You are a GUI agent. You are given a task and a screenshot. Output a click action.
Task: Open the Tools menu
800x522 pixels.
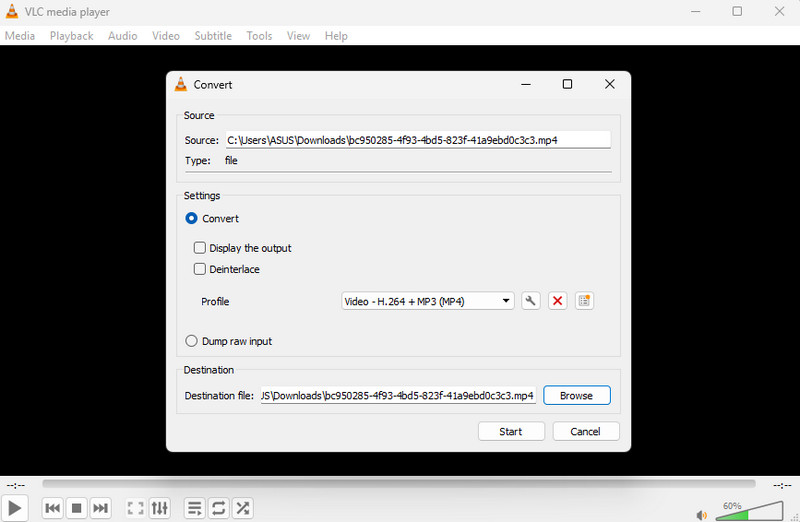259,36
